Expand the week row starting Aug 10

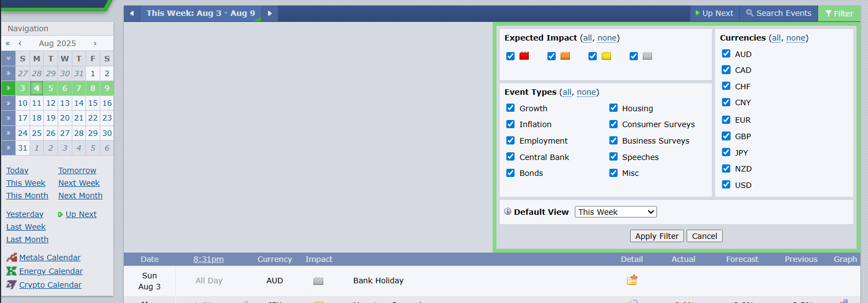click(8, 103)
